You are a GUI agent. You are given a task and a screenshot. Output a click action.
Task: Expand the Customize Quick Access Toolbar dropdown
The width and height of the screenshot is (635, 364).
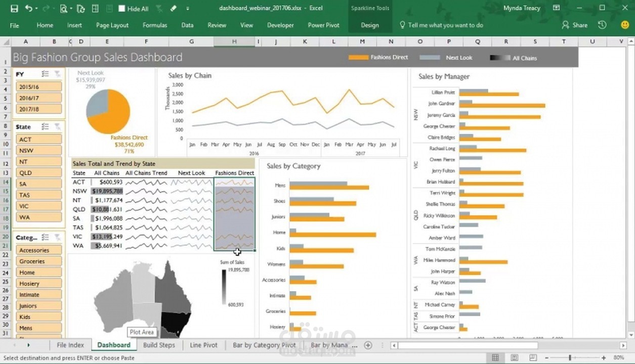coord(188,9)
